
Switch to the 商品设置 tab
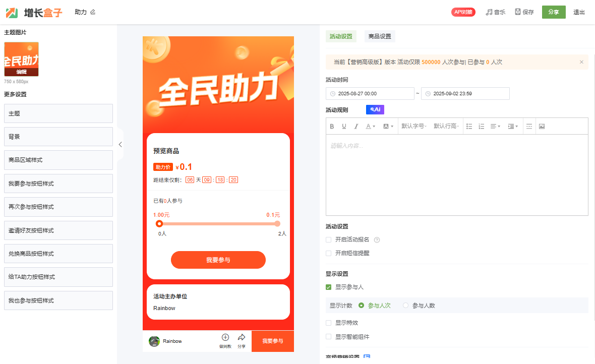(x=380, y=36)
